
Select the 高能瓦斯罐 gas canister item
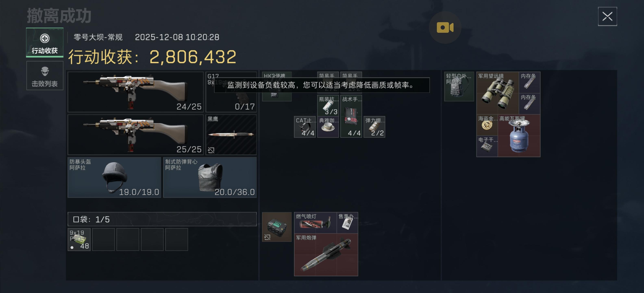click(x=519, y=136)
